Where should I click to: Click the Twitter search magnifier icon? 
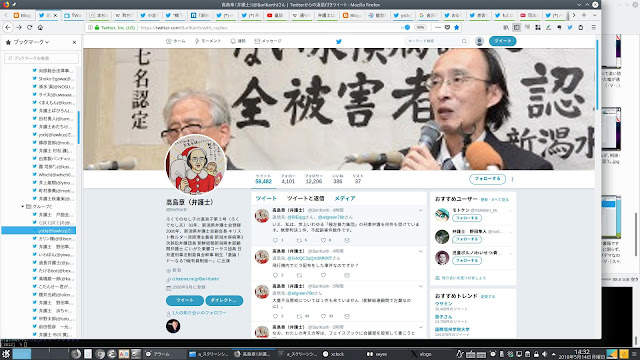[464, 41]
